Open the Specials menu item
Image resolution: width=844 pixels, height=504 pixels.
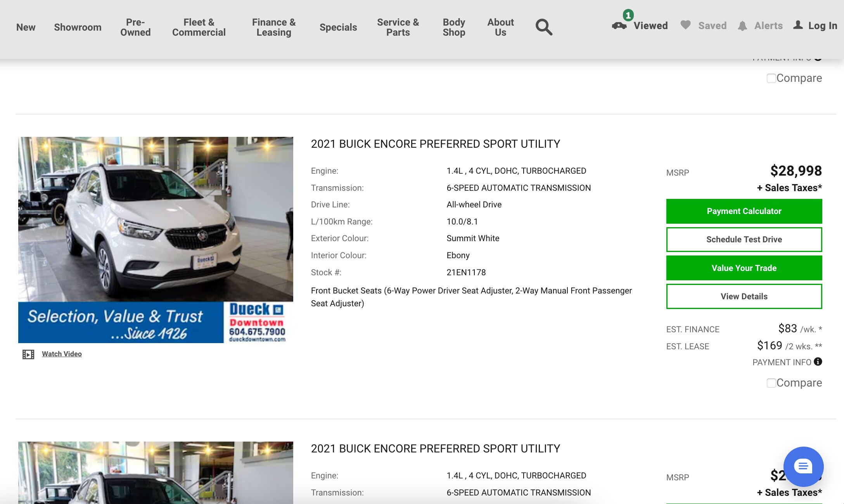point(338,27)
